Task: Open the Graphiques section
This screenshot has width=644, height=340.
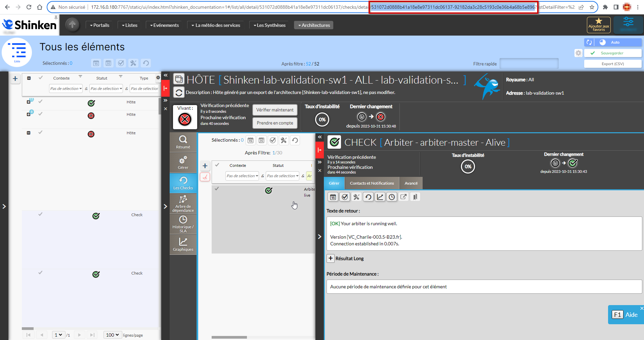Action: coord(183,244)
